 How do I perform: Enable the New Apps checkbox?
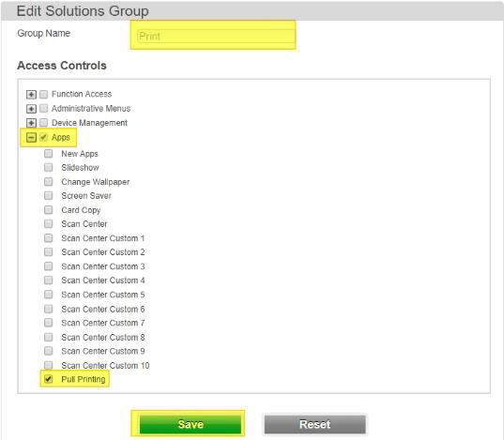pos(49,154)
